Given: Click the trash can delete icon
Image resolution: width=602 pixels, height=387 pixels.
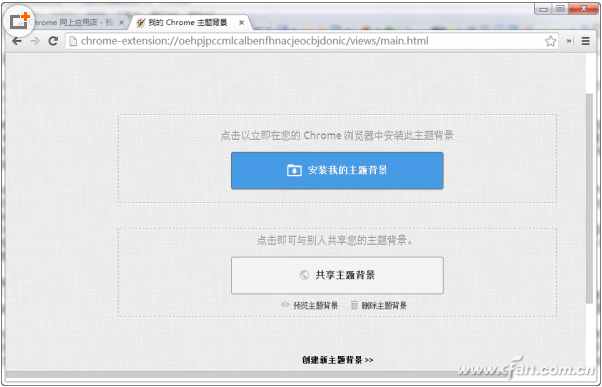Looking at the screenshot, I should (354, 305).
